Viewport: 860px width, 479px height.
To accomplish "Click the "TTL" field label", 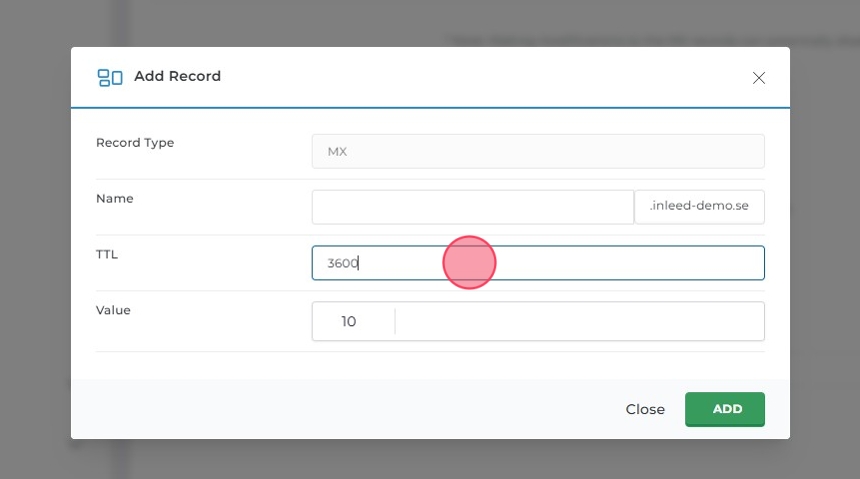I will click(x=107, y=255).
